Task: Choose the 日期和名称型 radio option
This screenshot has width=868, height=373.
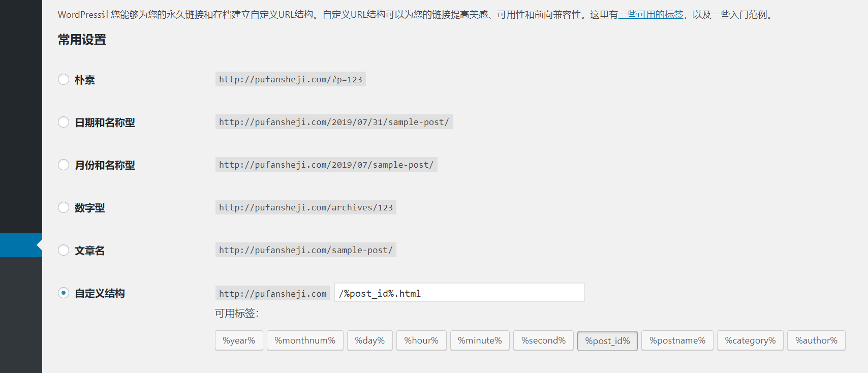Action: pos(64,122)
